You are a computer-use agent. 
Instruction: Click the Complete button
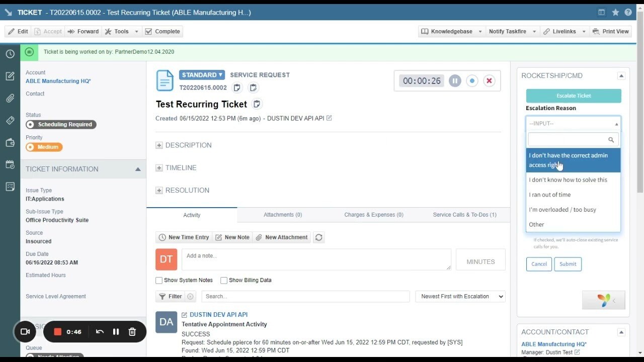(x=163, y=31)
